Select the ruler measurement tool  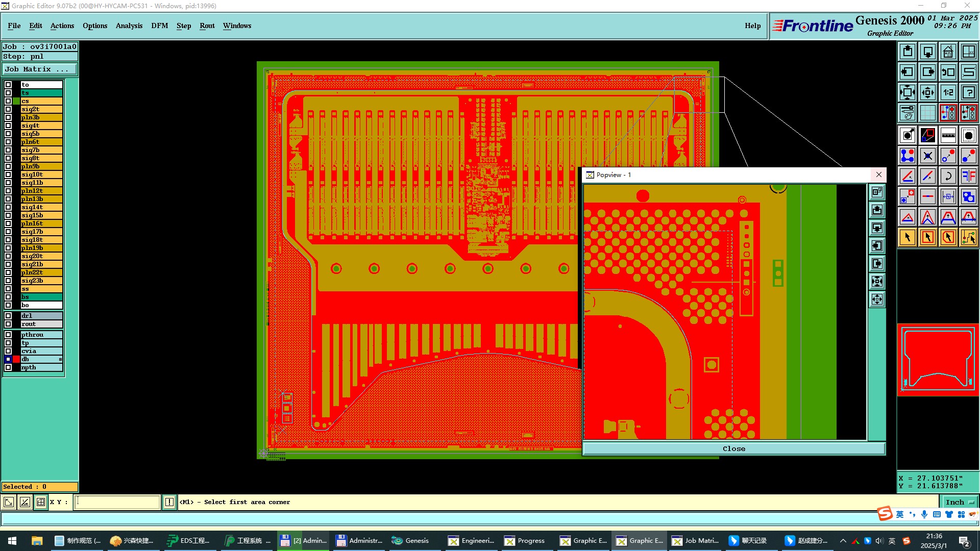[948, 135]
